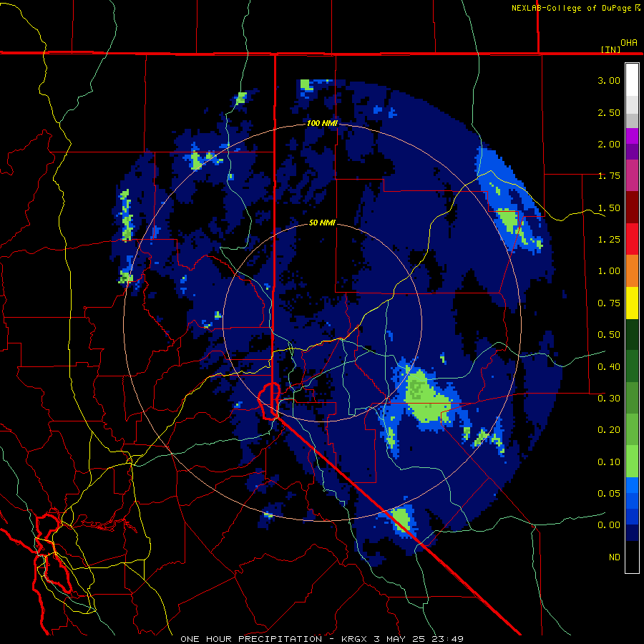This screenshot has width=644, height=644.
Task: Click the 0.30 legend value
Action: click(609, 399)
